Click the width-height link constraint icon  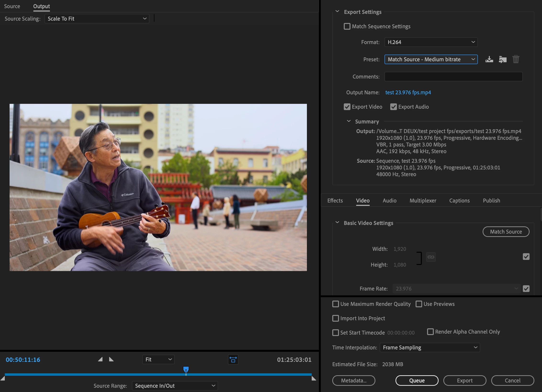[x=431, y=257]
